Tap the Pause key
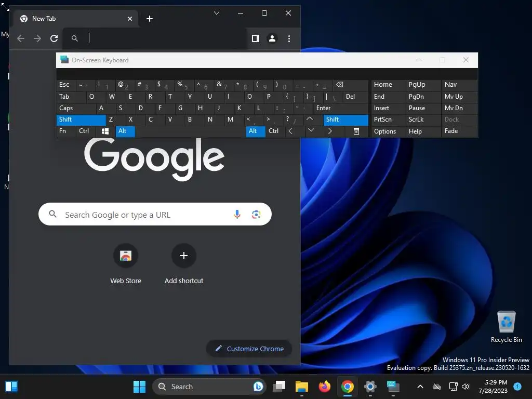 pyautogui.click(x=423, y=108)
